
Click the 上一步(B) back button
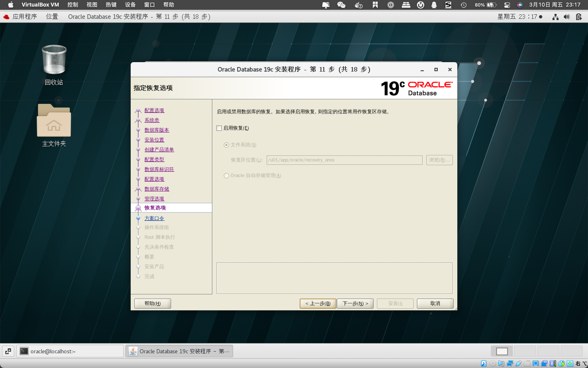click(x=318, y=303)
